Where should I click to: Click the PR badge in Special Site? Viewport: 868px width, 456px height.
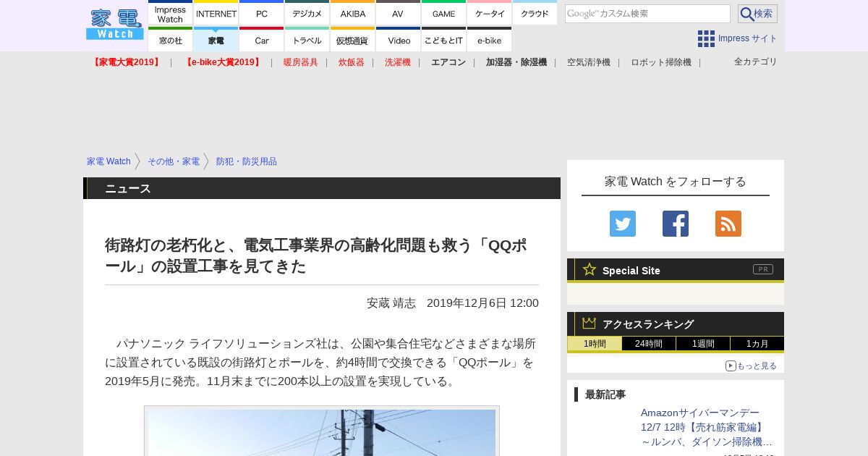click(x=763, y=269)
